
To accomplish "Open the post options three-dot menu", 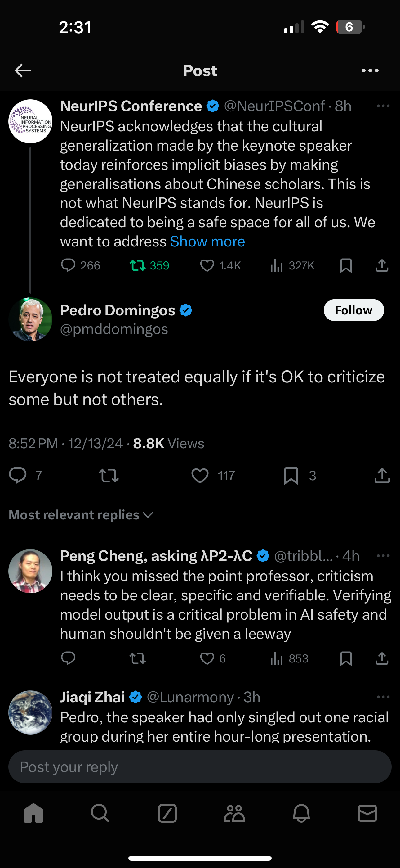I will (x=370, y=70).
